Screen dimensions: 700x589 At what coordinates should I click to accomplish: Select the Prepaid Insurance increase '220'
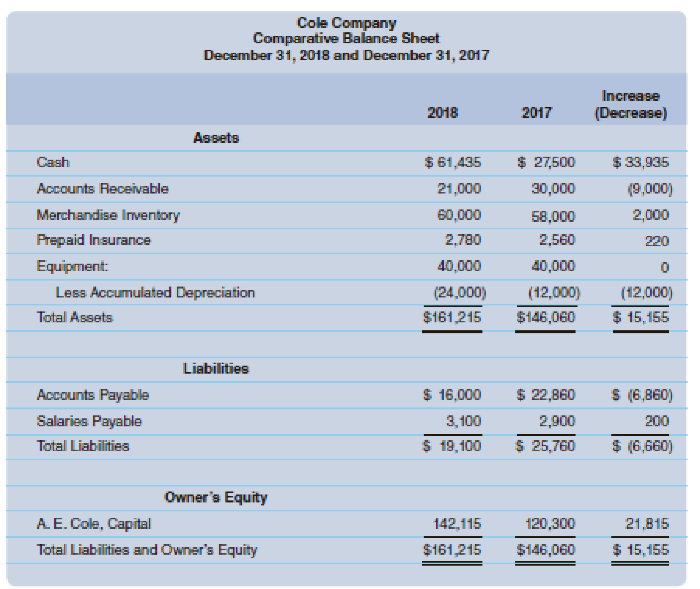tap(657, 241)
